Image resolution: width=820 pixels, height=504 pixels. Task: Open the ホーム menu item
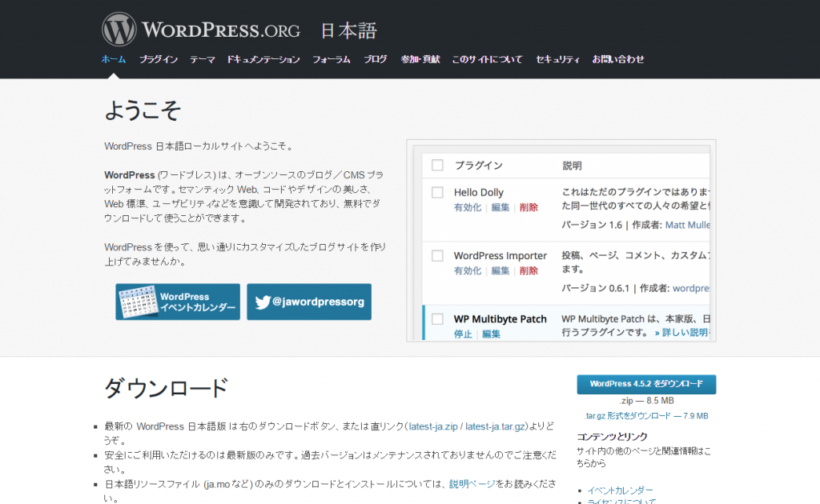coord(114,59)
